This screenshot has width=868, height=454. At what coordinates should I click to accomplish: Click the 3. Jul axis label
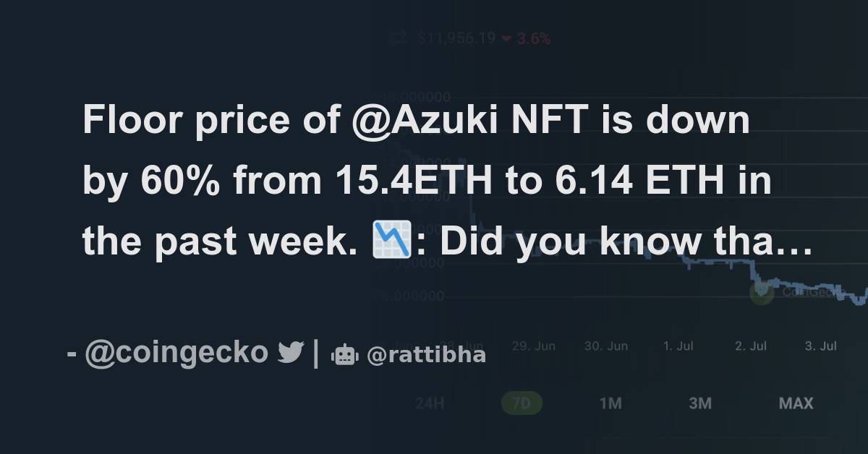822,346
